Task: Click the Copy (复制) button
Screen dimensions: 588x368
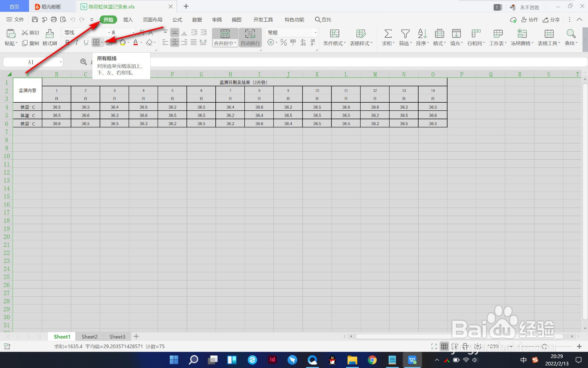Action: [x=31, y=43]
